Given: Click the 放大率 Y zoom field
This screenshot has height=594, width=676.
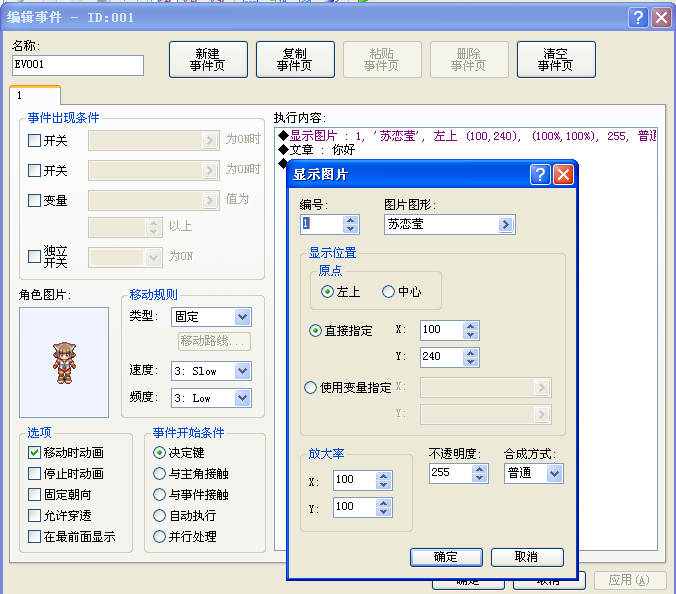Looking at the screenshot, I should pos(354,507).
